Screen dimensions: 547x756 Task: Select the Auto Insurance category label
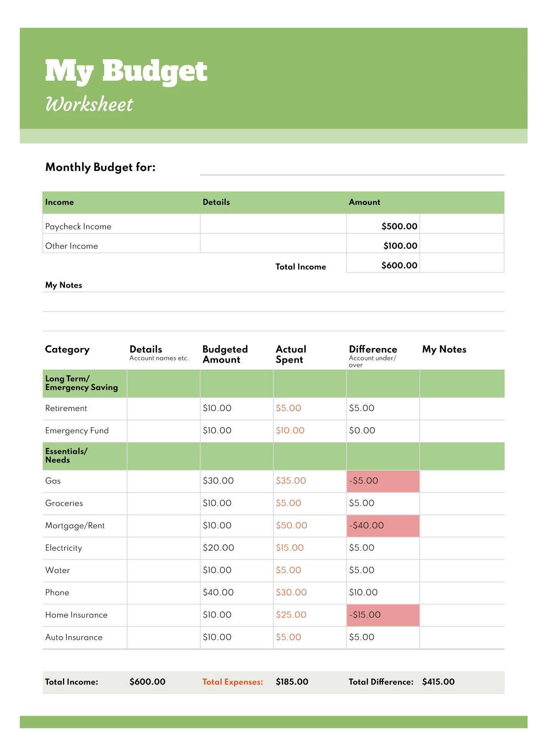(x=74, y=637)
